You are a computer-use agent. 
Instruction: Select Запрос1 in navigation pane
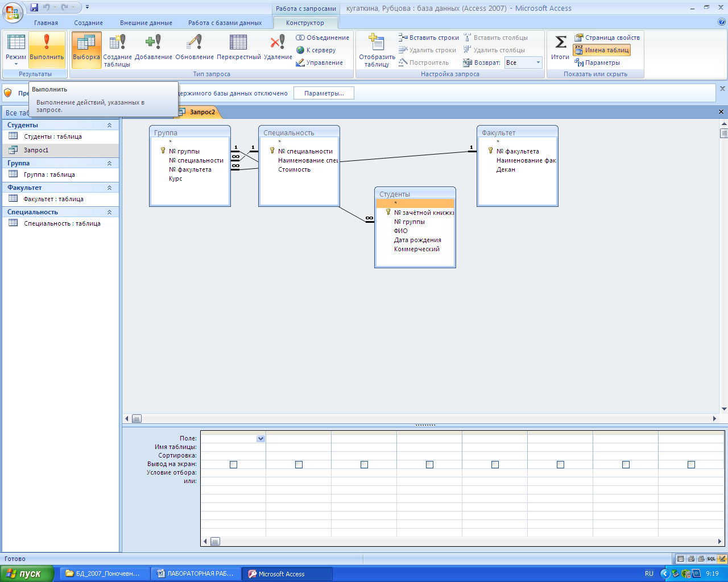tap(61, 150)
